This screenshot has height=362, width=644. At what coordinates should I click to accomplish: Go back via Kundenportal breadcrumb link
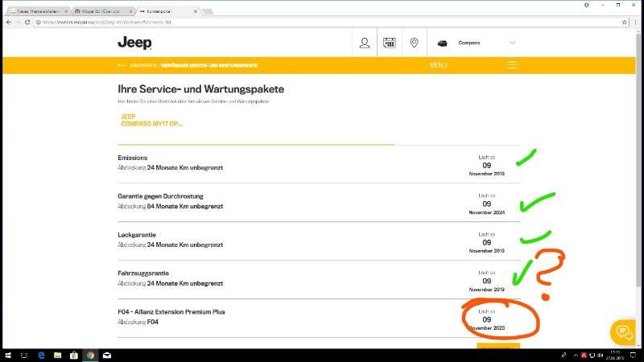[x=138, y=64]
